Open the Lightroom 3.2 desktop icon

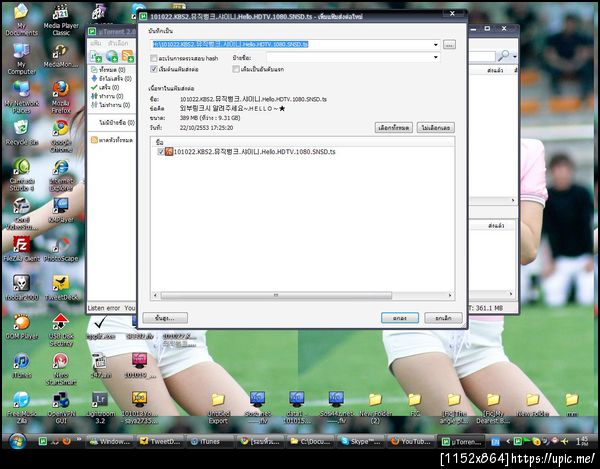pos(100,409)
